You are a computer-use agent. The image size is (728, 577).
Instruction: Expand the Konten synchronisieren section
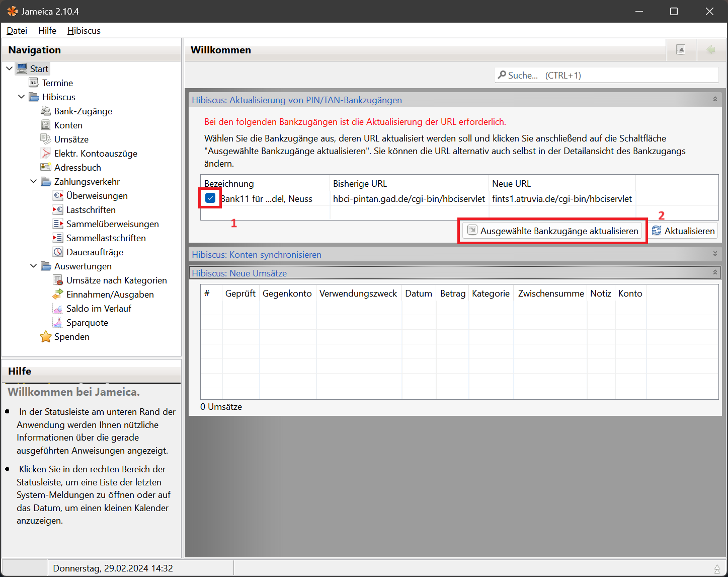(x=715, y=254)
